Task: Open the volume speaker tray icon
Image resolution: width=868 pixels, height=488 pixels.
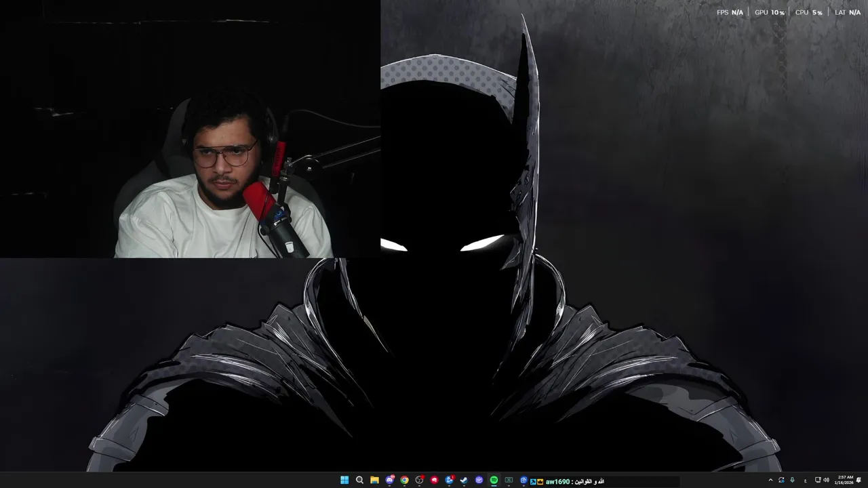Action: tap(826, 480)
